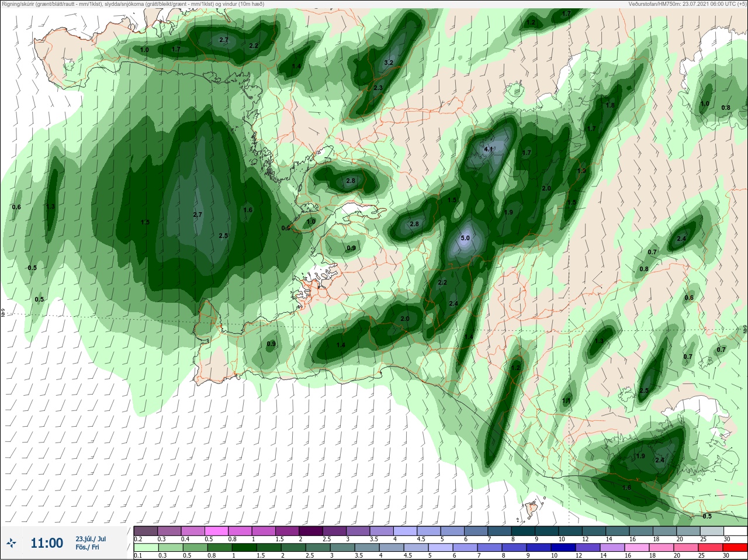Select lower legend red swatch at 30
Screen dimensions: 748x560
[735, 548]
